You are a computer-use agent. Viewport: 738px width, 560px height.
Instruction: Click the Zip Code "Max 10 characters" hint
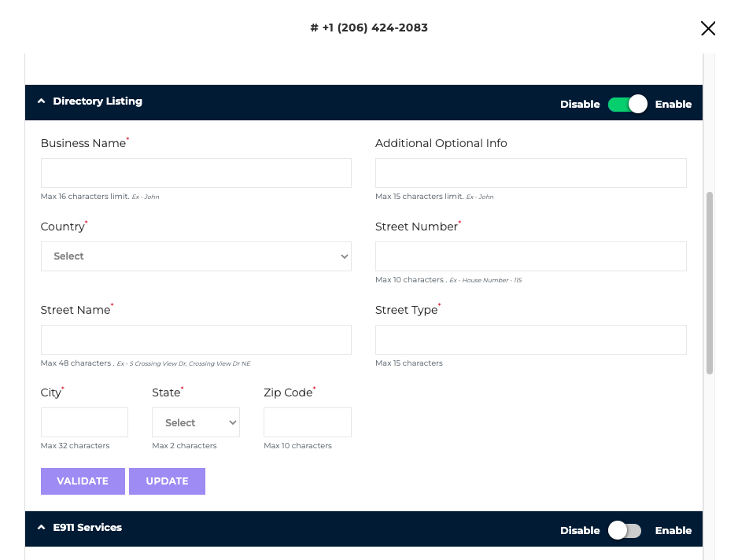pyautogui.click(x=298, y=446)
